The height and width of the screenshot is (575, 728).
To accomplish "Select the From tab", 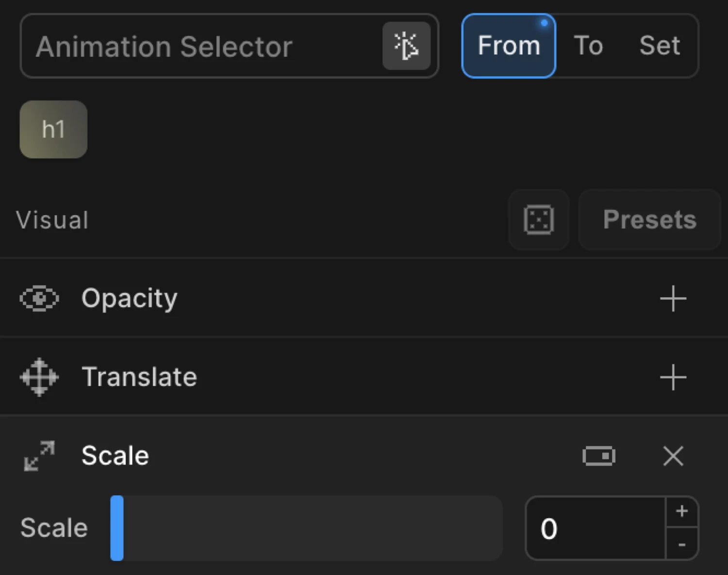I will pos(508,46).
